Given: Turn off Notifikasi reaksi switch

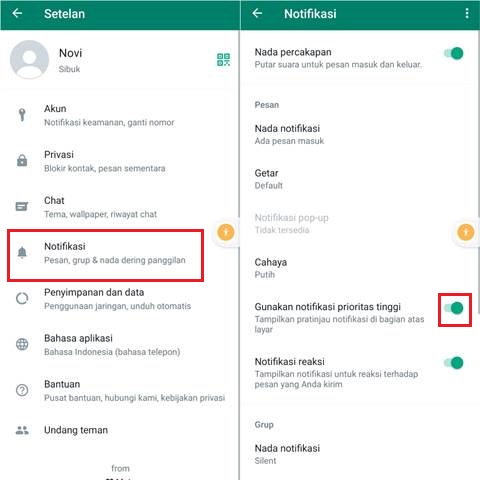Looking at the screenshot, I should point(454,363).
